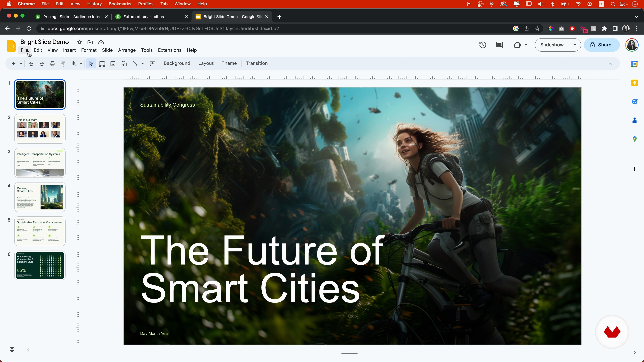Viewport: 644px width, 362px height.
Task: Select slide 4 Defining Smart Cities thumbnail
Action: point(40,197)
